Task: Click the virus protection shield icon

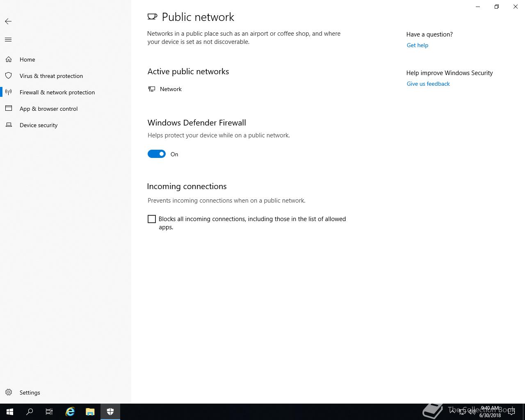Action: click(9, 76)
